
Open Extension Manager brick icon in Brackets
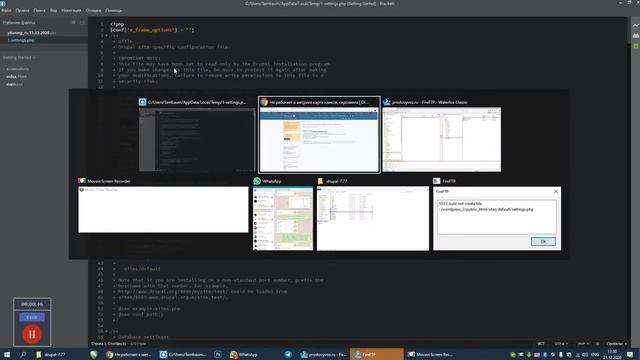(x=636, y=36)
